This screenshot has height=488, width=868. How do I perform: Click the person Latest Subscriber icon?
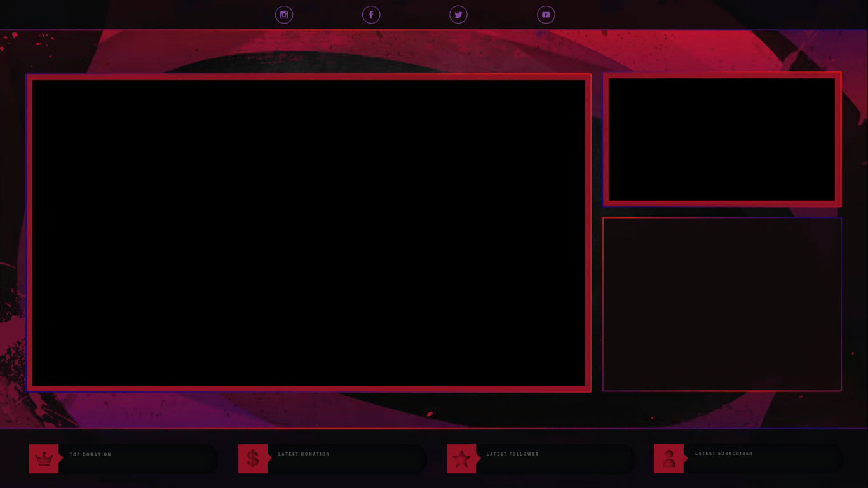point(669,458)
